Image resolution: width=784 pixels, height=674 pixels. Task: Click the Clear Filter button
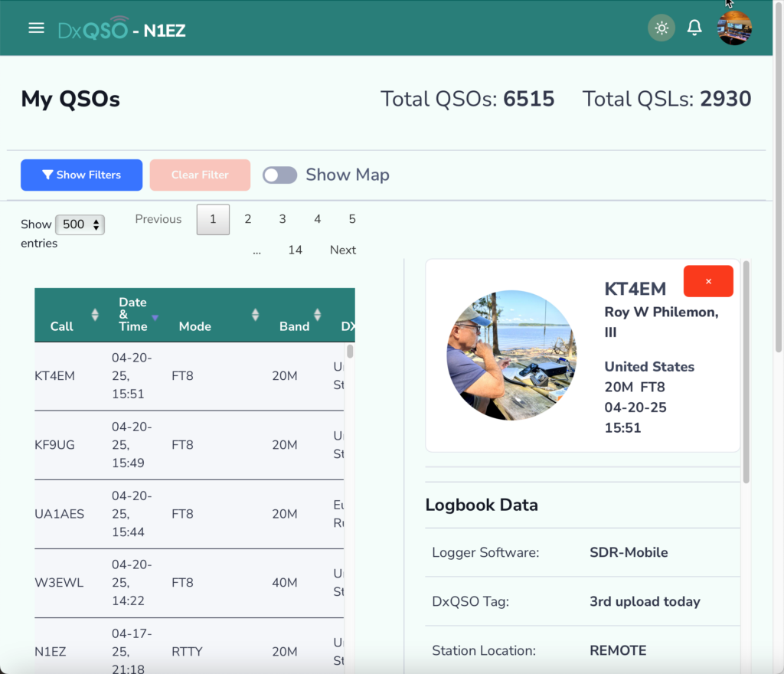[x=200, y=175]
